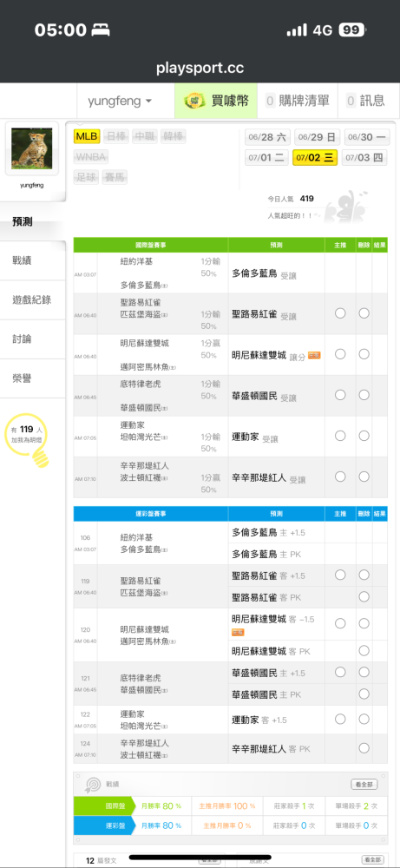Tap the butterfly popularity mascot icon
Screen dimensions: 400x868
point(346,207)
